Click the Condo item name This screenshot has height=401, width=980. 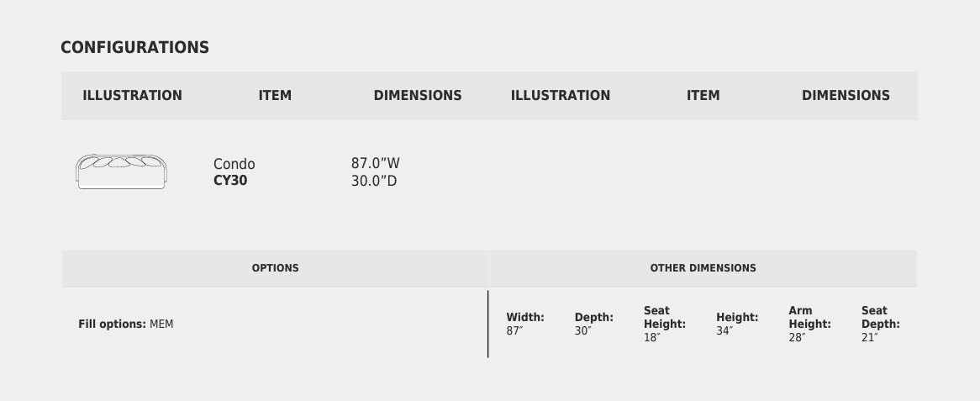pos(234,164)
